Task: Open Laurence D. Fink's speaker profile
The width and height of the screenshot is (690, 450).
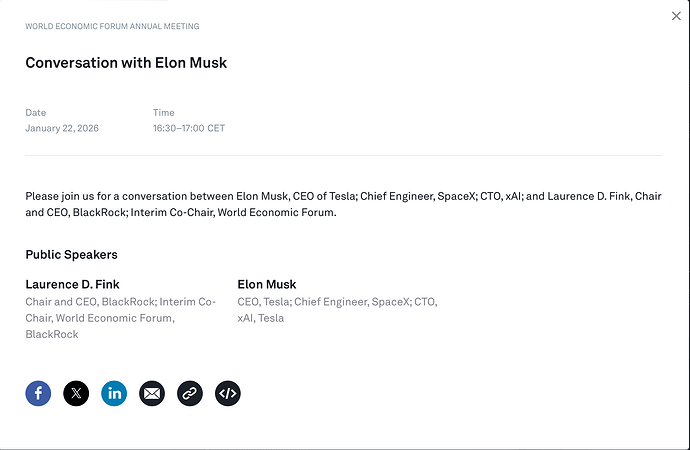Action: click(x=72, y=284)
